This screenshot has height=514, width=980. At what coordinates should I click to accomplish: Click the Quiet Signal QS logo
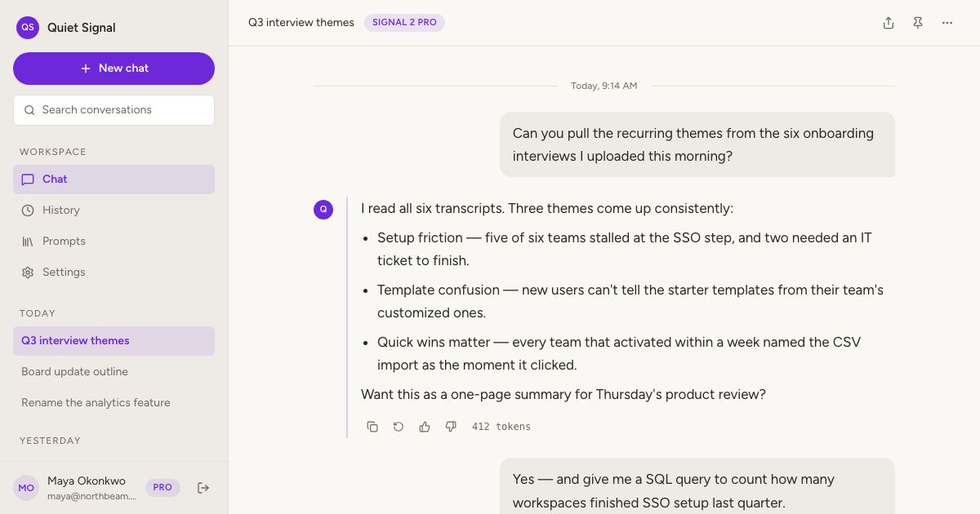click(28, 28)
